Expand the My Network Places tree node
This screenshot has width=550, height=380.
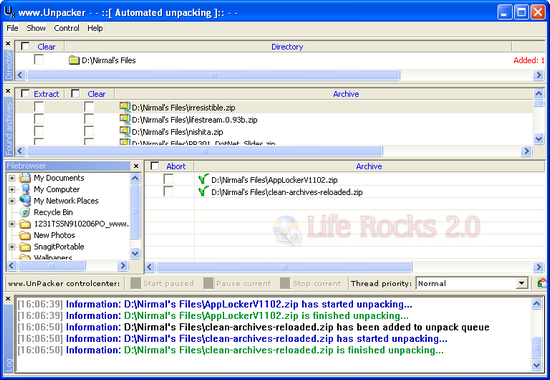(x=12, y=201)
